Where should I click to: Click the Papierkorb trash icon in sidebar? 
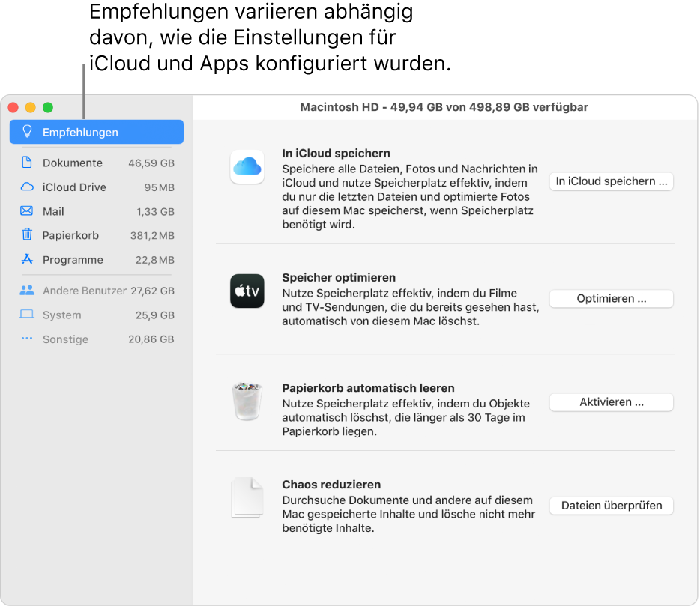point(27,234)
